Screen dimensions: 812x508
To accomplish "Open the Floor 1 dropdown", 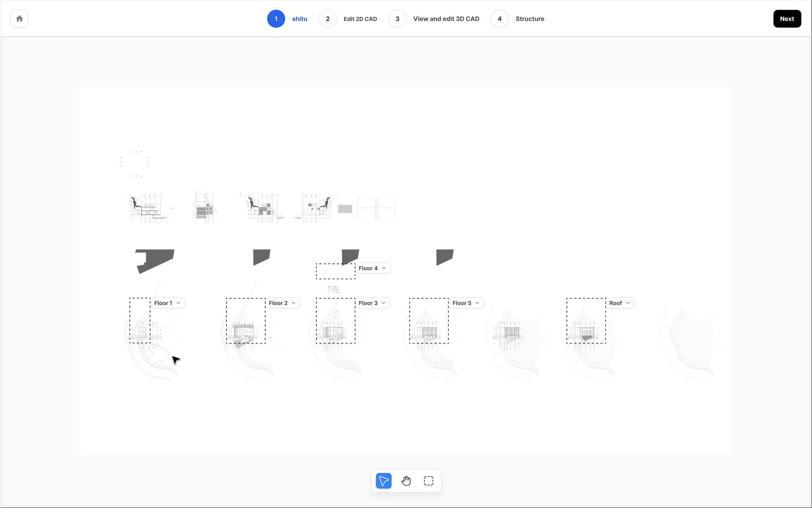I will [x=168, y=303].
